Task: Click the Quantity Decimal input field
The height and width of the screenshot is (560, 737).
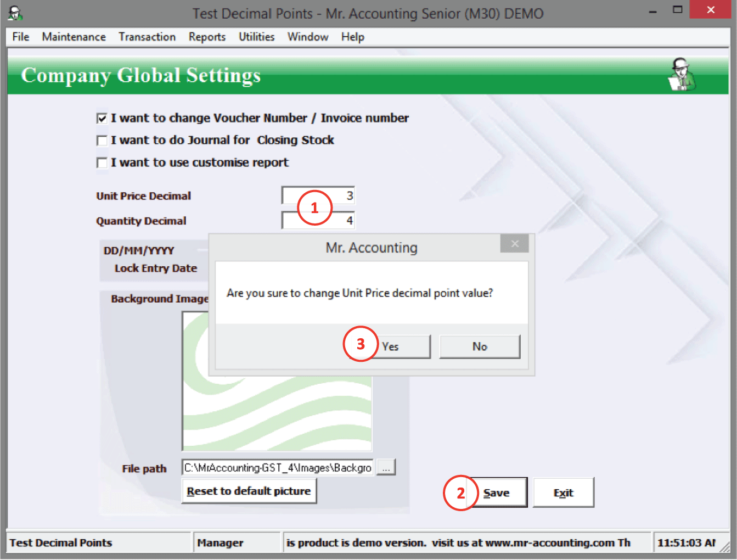Action: pos(318,220)
